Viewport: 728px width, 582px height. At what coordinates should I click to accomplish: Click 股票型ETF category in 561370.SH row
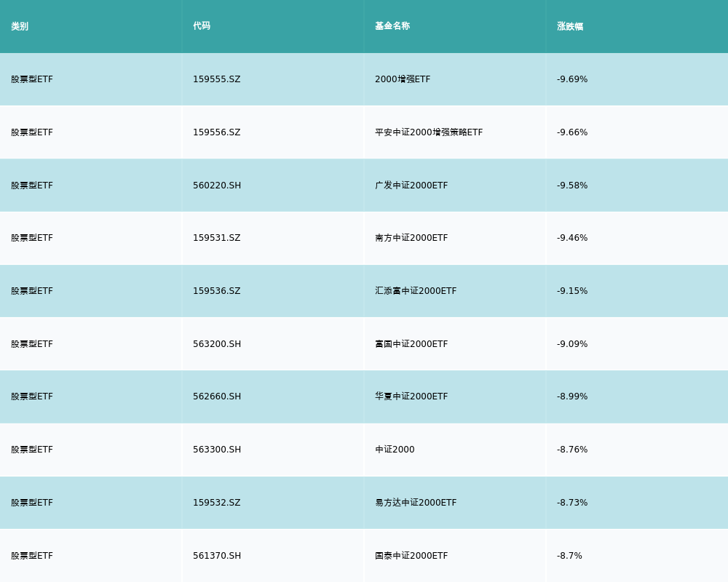[32, 556]
